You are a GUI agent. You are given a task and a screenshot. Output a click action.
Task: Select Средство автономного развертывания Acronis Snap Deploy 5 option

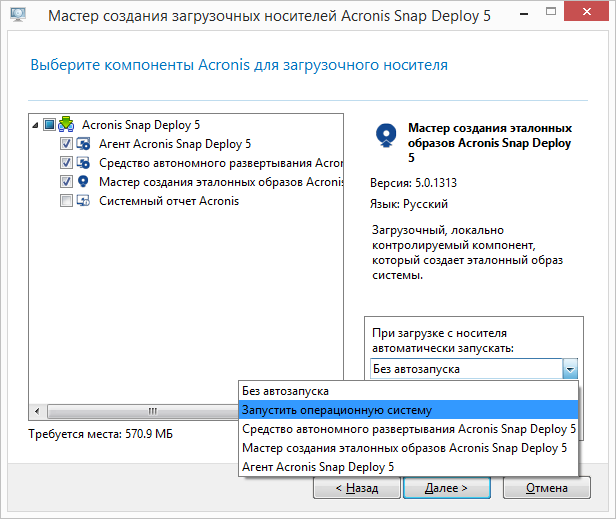tap(408, 429)
